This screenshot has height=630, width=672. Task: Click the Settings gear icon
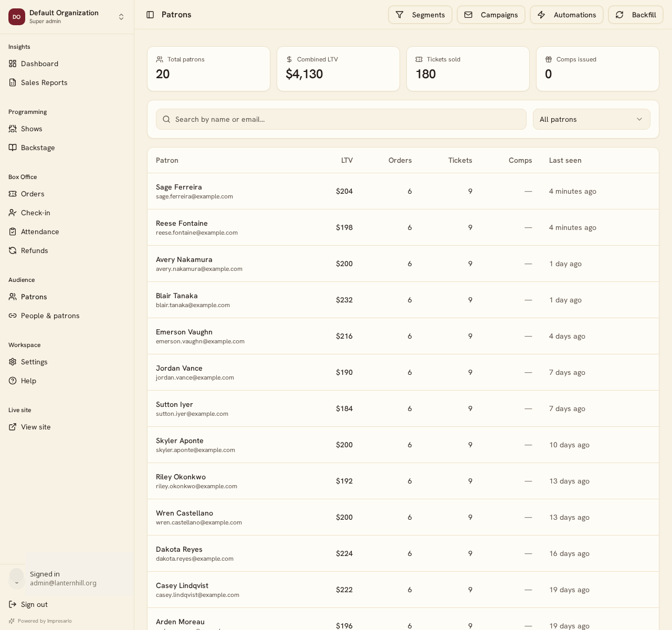[x=13, y=362]
